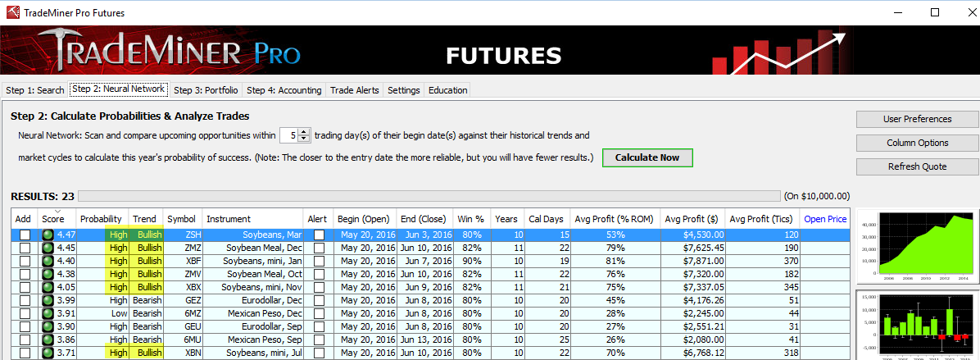Increase trading days with spinner up arrow
Image resolution: width=980 pixels, height=360 pixels.
pyautogui.click(x=304, y=131)
